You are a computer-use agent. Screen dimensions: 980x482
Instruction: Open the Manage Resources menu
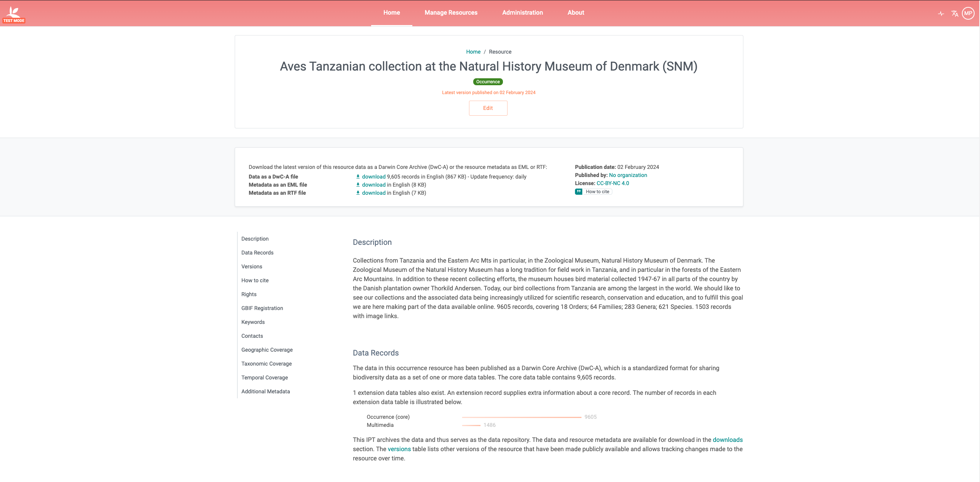pyautogui.click(x=451, y=12)
